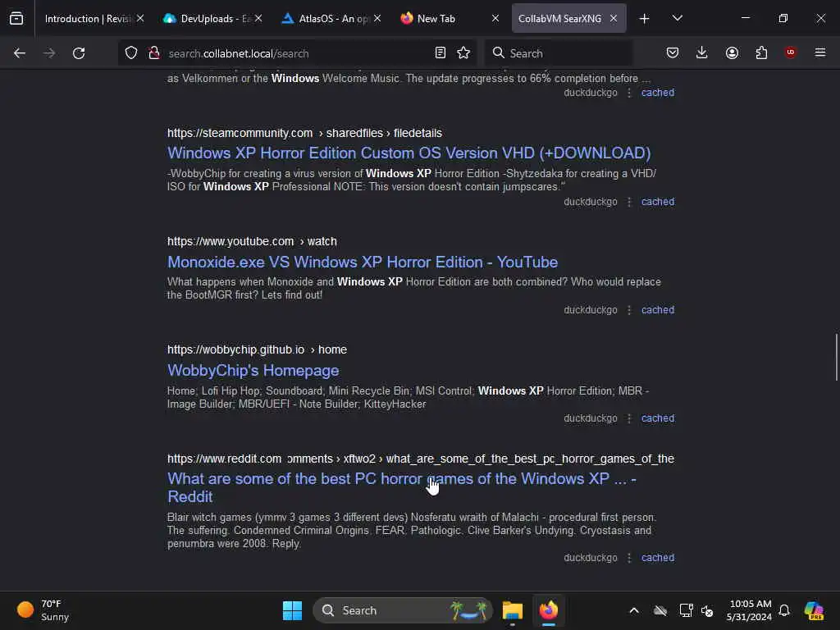Open the notification bell icon
The image size is (840, 630).
[784, 610]
